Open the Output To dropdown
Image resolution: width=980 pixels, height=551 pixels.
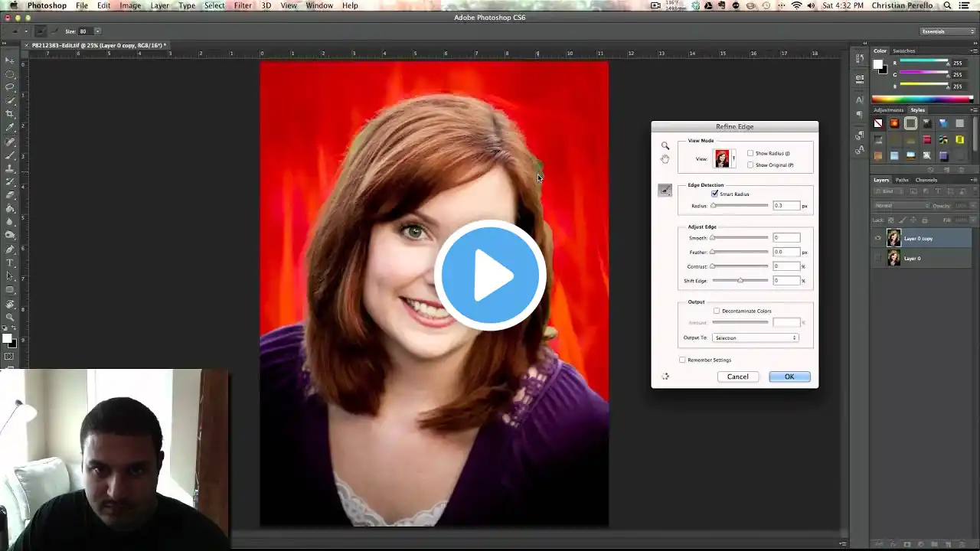coord(755,337)
